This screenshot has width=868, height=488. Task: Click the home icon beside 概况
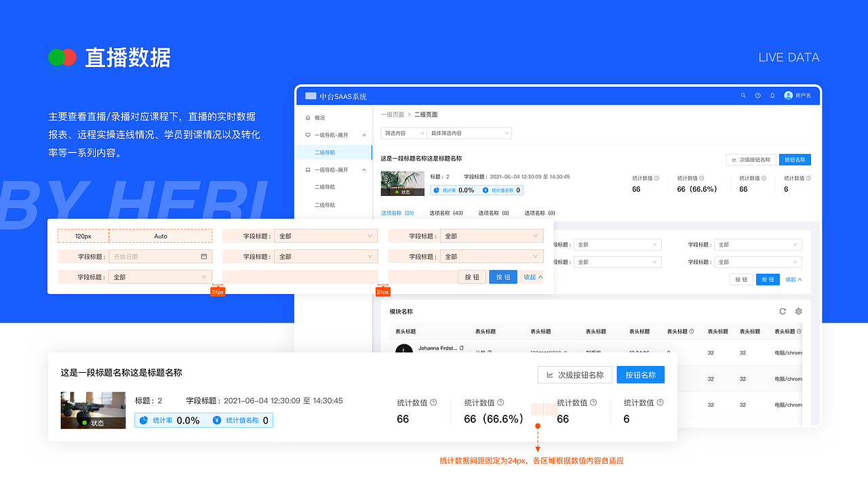309,116
